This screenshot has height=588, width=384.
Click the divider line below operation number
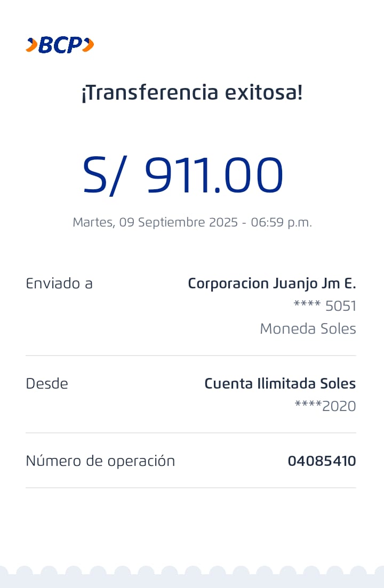click(x=191, y=488)
